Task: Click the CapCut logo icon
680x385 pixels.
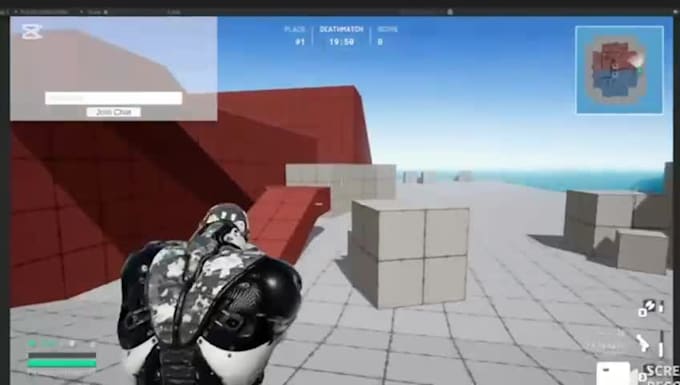Action: tap(32, 32)
